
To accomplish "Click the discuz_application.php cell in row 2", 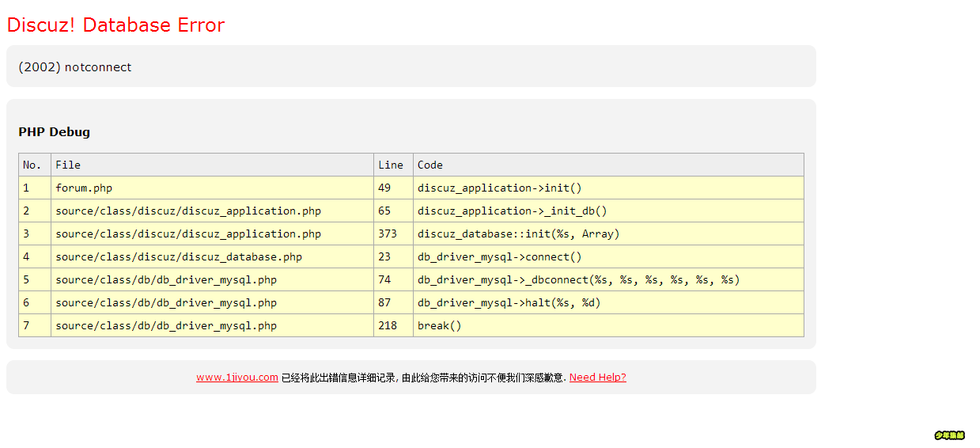I will [x=213, y=211].
